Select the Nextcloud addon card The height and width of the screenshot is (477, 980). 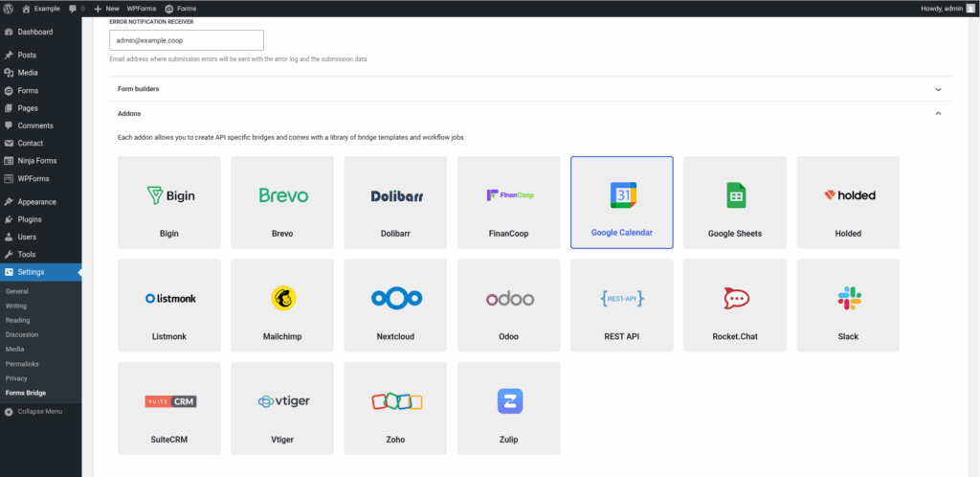(395, 306)
